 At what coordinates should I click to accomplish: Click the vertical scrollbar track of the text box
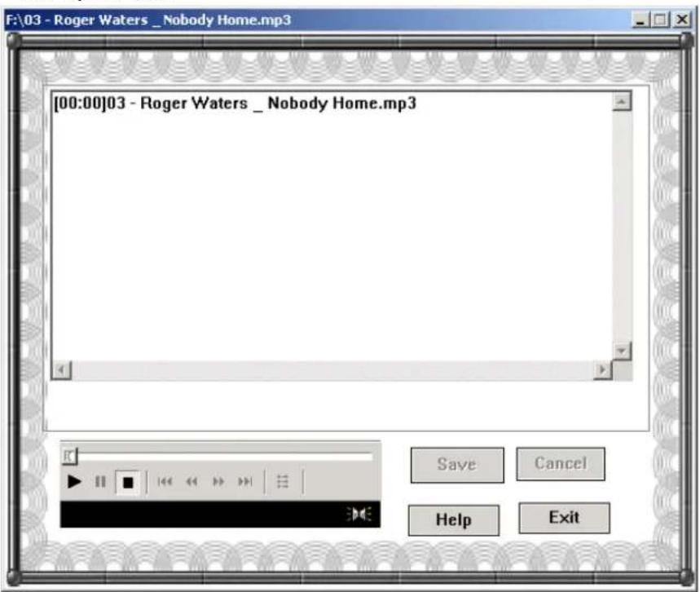(x=622, y=226)
